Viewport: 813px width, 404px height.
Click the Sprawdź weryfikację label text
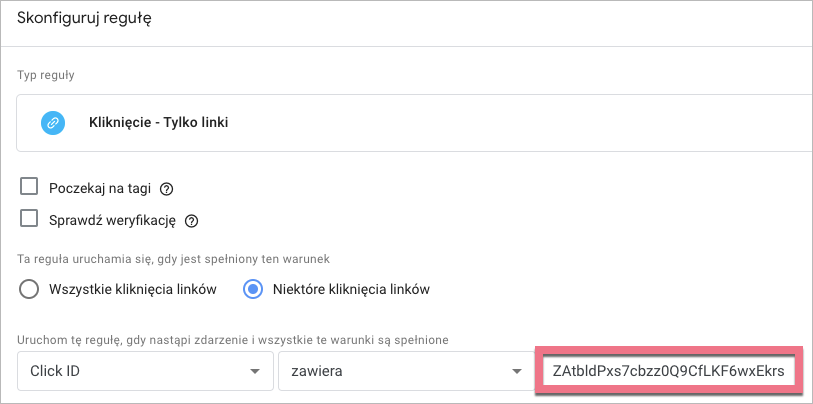tap(113, 220)
